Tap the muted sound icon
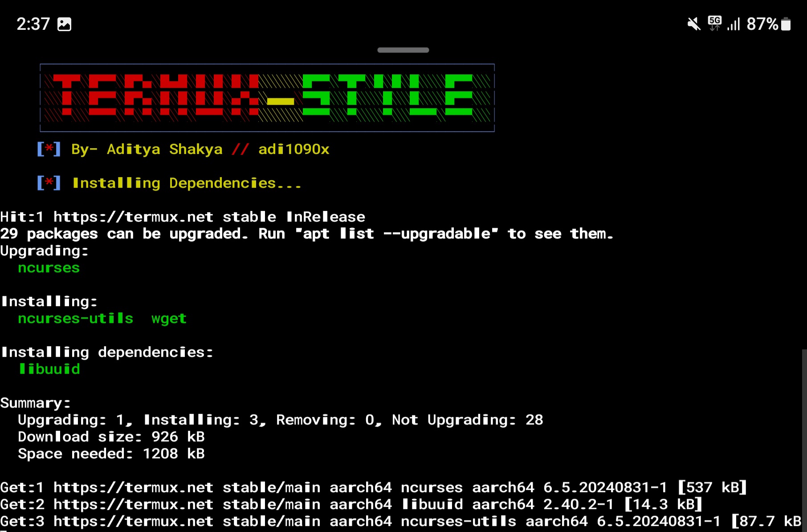Viewport: 807px width, 532px height. click(x=693, y=24)
